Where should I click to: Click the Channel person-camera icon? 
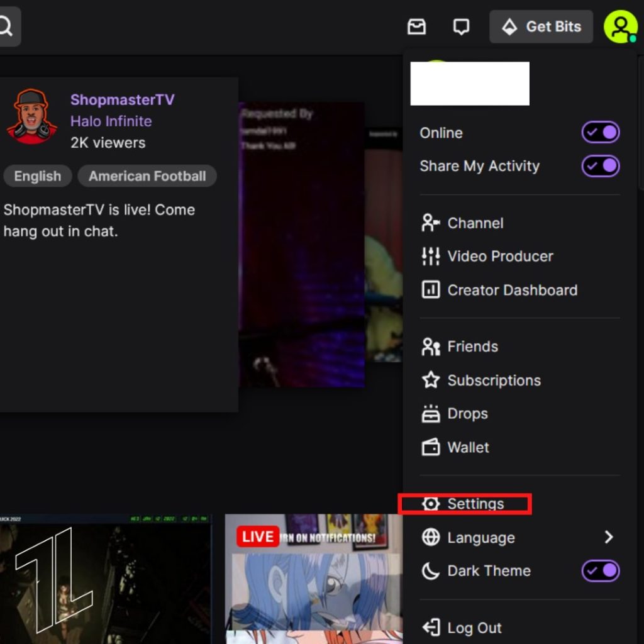430,223
